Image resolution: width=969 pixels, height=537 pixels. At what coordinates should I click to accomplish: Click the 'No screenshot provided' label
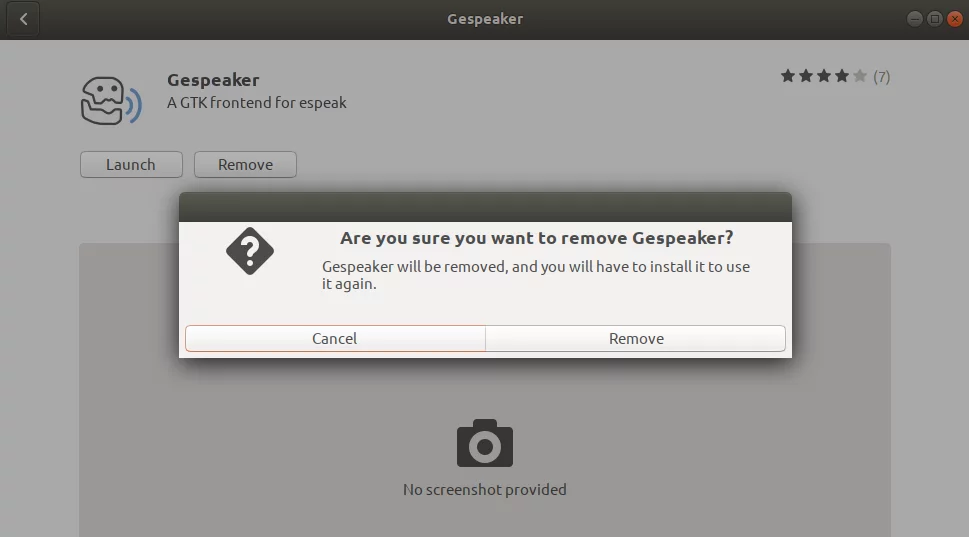tap(484, 489)
